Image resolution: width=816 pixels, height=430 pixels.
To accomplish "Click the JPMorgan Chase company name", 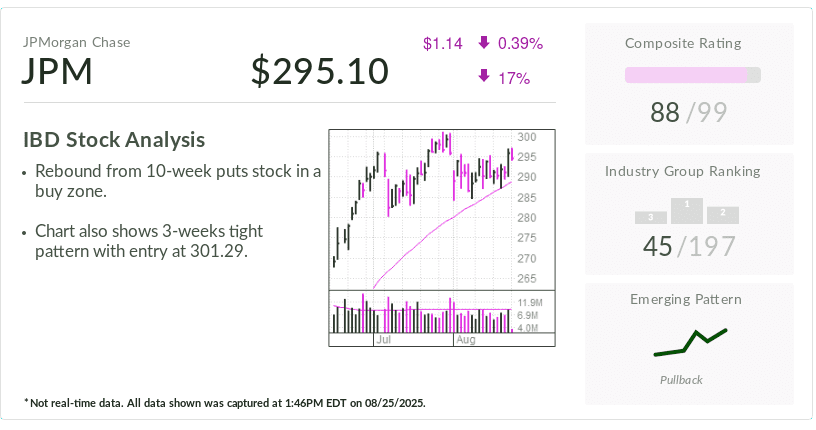I will 76,42.
